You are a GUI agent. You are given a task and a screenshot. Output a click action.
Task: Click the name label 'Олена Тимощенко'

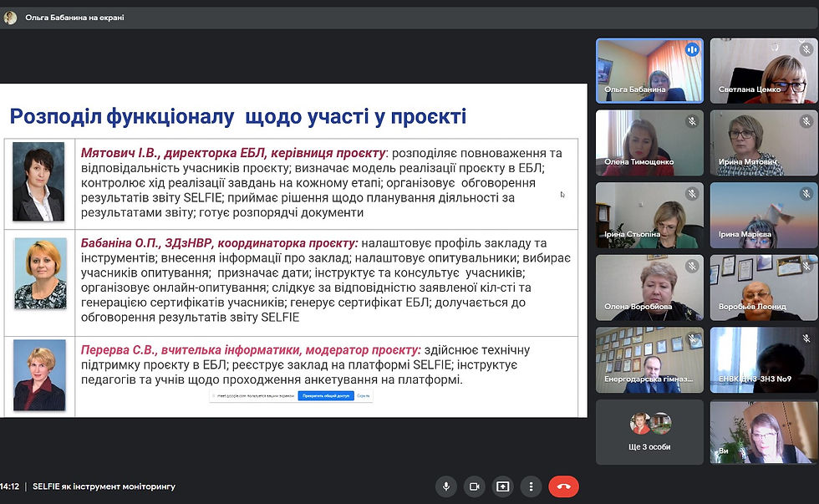tap(638, 162)
